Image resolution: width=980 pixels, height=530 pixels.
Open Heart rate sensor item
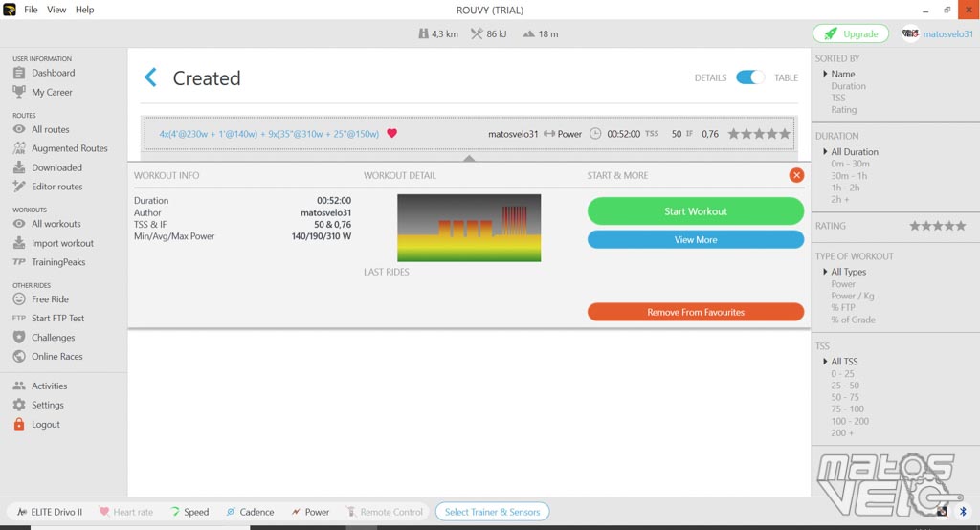click(x=125, y=512)
